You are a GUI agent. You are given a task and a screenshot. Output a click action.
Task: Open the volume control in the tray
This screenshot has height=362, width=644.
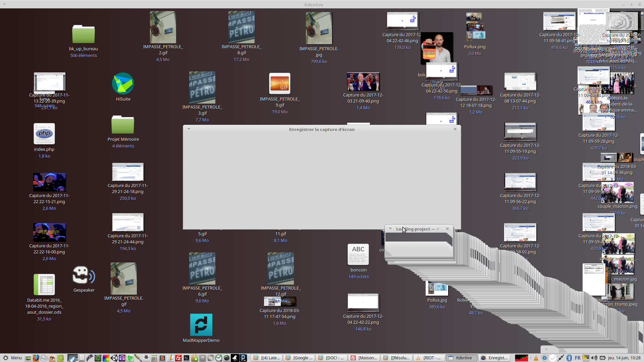[x=594, y=358]
